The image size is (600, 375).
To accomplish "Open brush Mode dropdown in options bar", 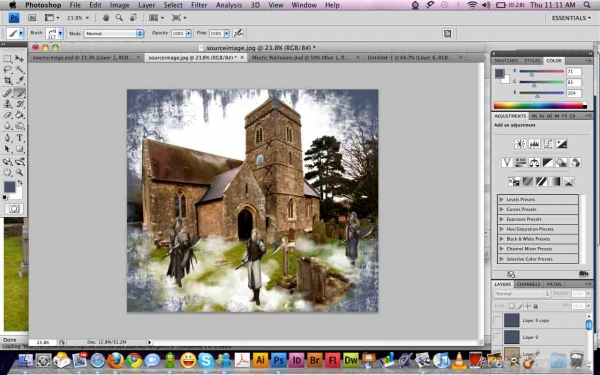I will 114,33.
